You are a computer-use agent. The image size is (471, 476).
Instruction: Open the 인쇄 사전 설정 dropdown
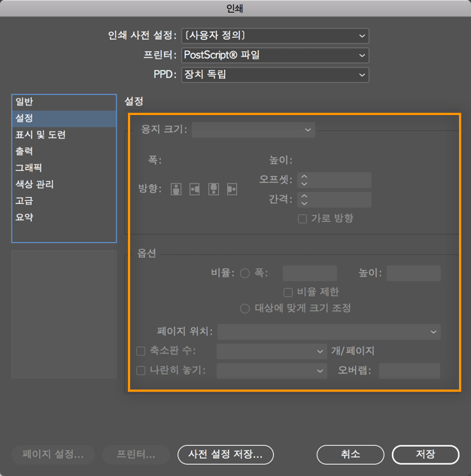click(275, 36)
